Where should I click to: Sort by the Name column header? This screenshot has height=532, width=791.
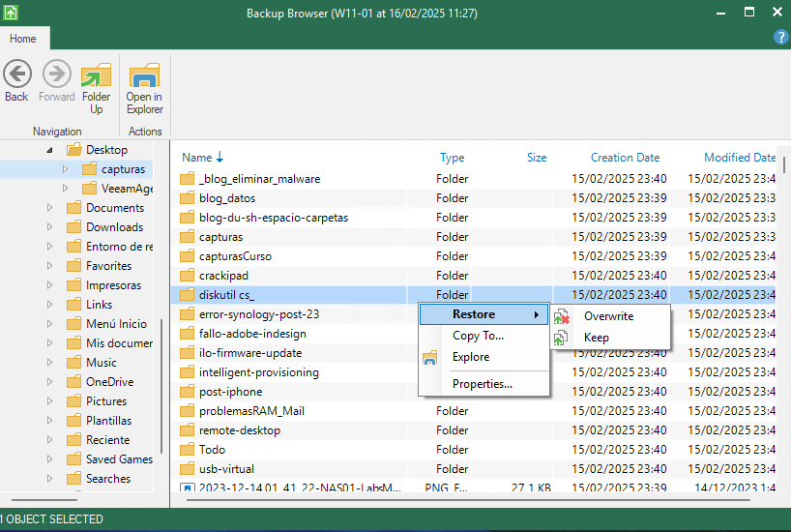197,158
